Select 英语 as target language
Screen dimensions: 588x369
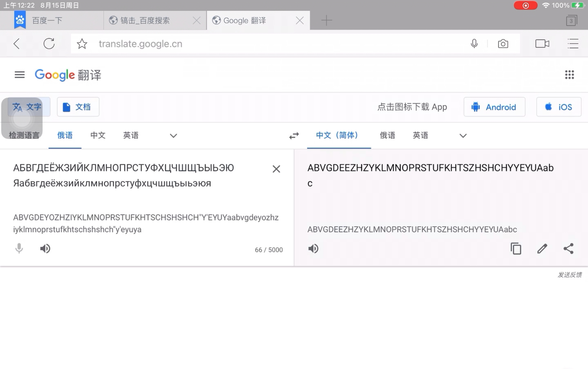[x=420, y=135]
